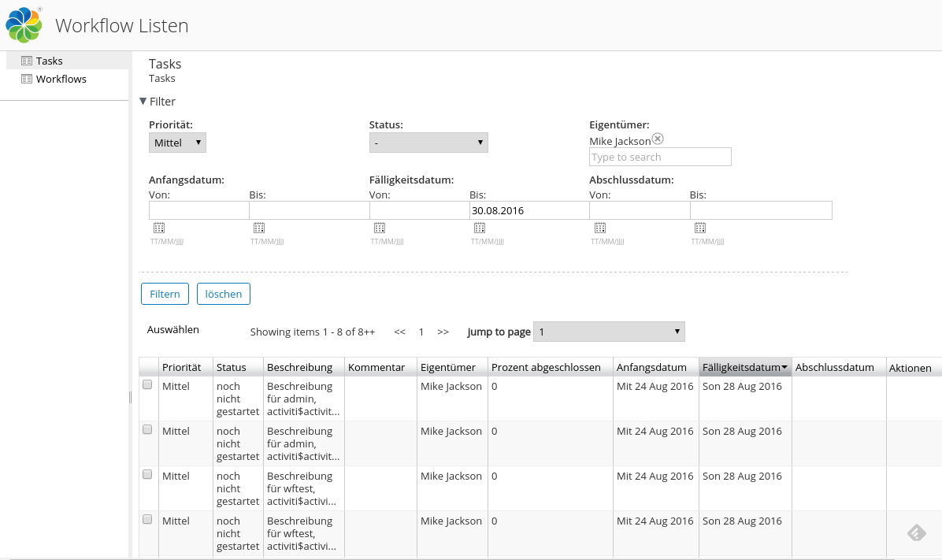Check the first task row checkbox
This screenshot has height=560, width=942.
(x=147, y=385)
